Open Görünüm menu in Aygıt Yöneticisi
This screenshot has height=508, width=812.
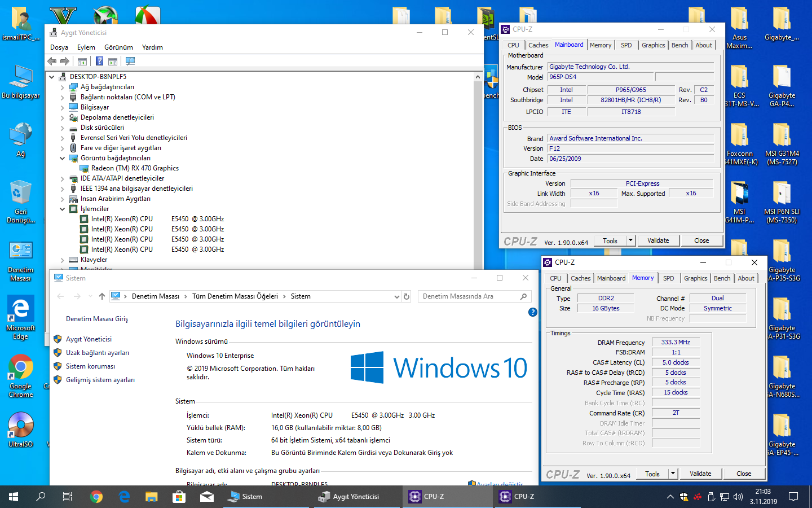tap(118, 47)
